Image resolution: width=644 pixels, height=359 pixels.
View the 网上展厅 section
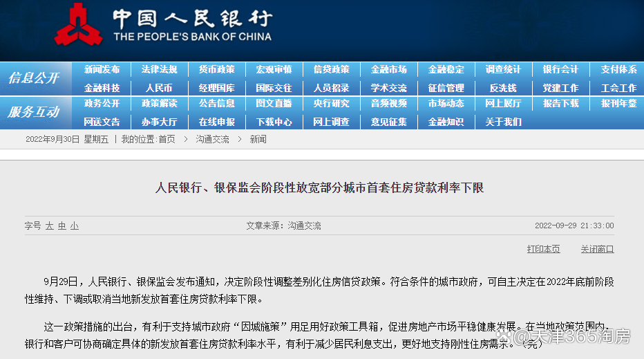pyautogui.click(x=503, y=103)
